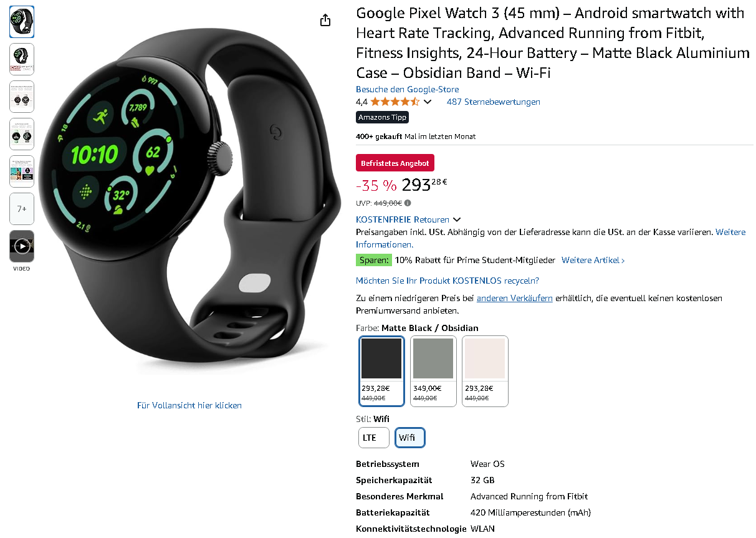
Task: Expand KOSTENFREIE Retouren details
Action: pyautogui.click(x=408, y=219)
